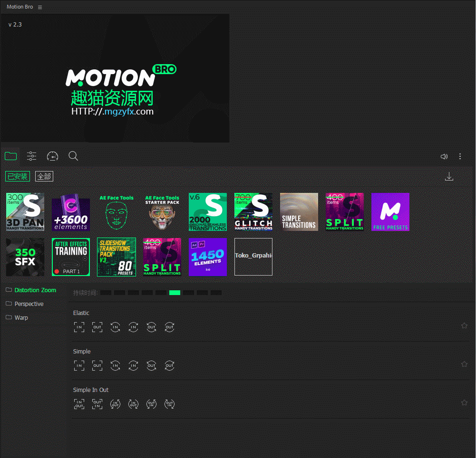Image resolution: width=476 pixels, height=458 pixels.
Task: Open the After Effects Training Part 1 pack
Action: (x=71, y=257)
